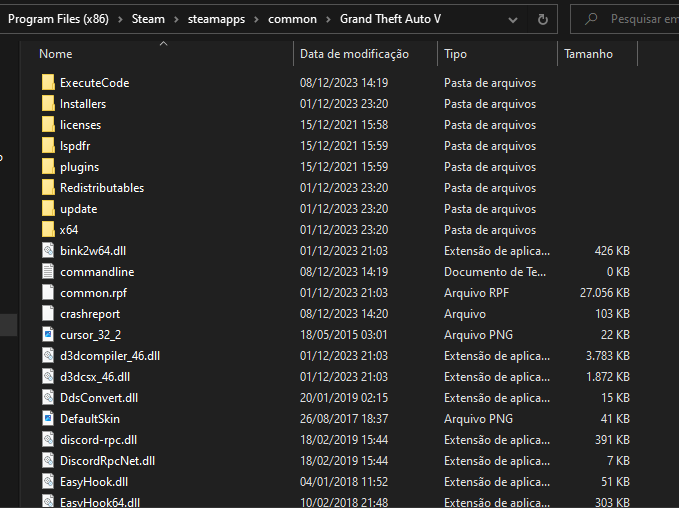
Task: Click the lspdfr folder icon
Action: [48, 146]
